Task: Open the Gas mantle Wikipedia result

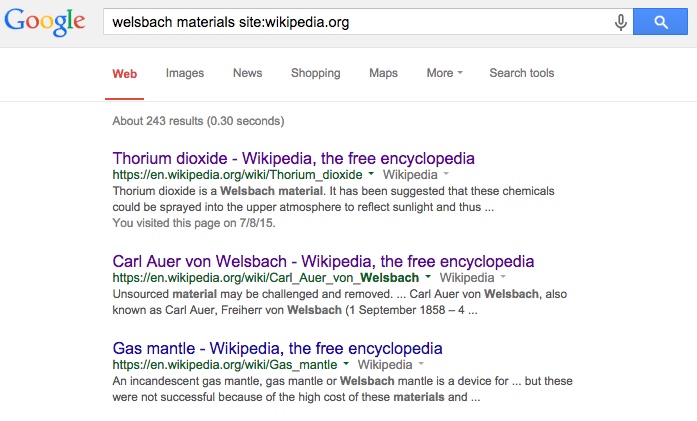Action: click(277, 348)
